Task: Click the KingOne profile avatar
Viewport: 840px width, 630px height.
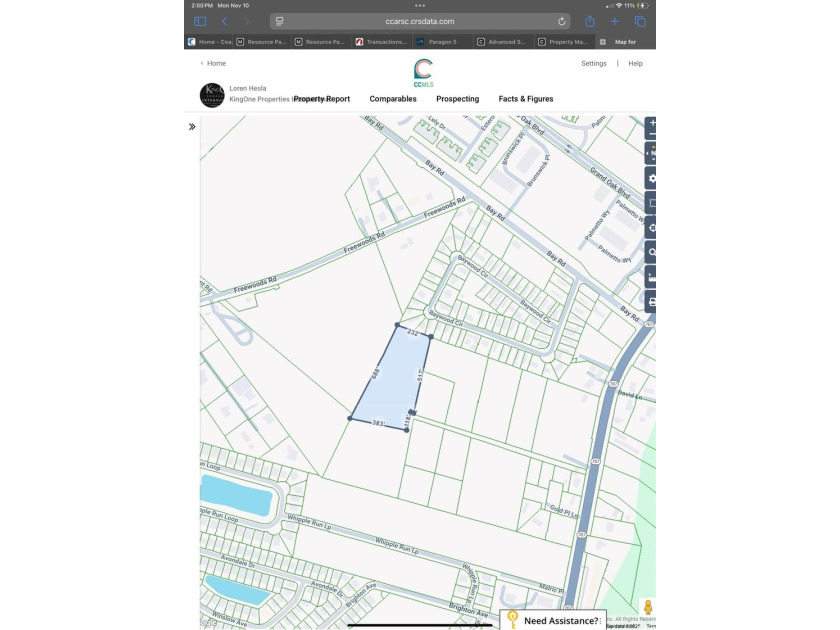Action: [212, 95]
